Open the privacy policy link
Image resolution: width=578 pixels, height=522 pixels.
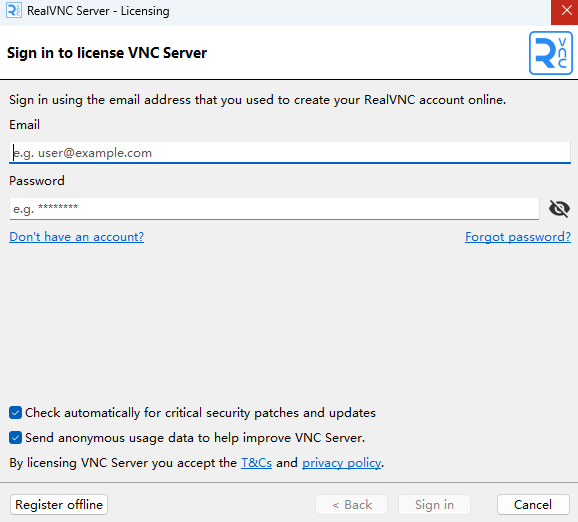click(341, 463)
